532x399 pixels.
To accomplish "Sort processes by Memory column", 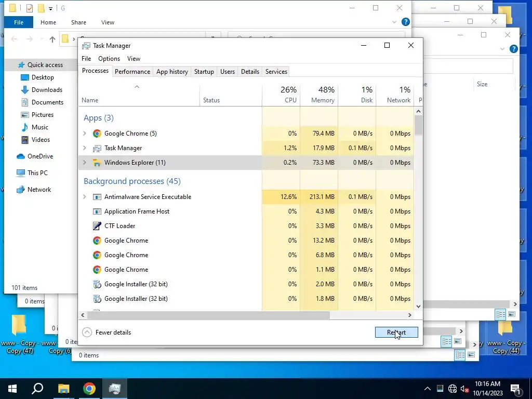I will tap(319, 95).
